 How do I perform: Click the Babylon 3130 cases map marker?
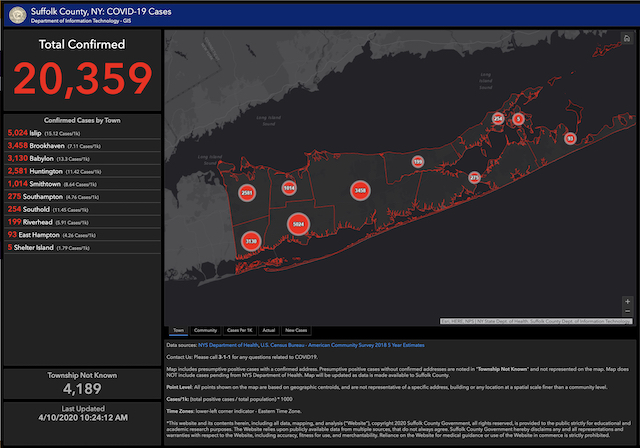tap(251, 241)
